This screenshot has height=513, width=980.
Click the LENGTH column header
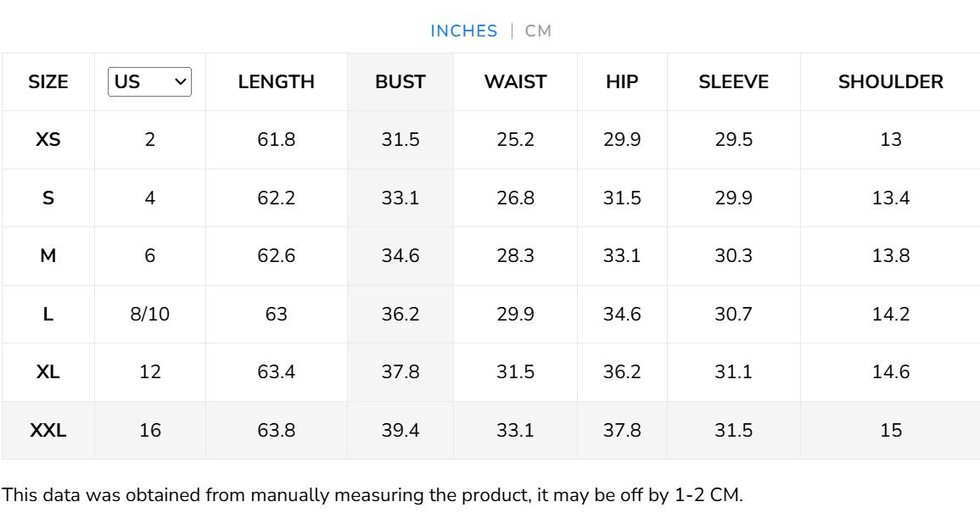coord(276,82)
